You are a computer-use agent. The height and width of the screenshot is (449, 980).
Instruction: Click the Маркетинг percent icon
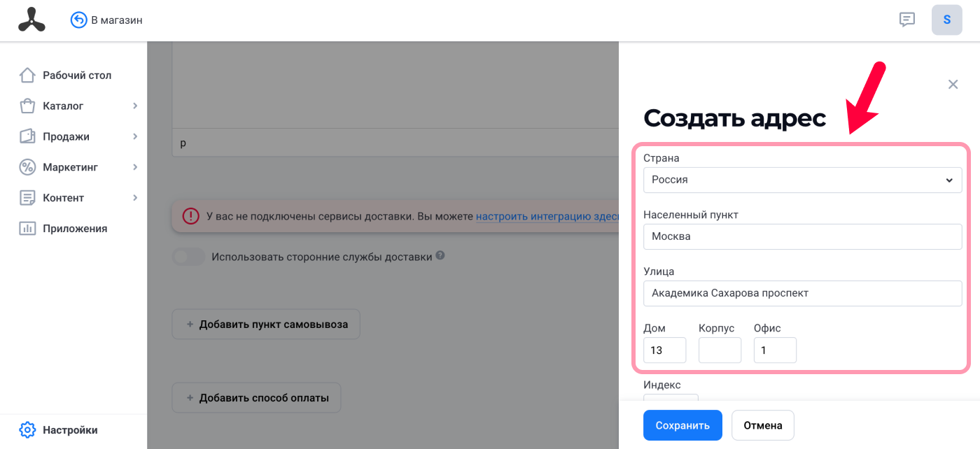pos(27,167)
